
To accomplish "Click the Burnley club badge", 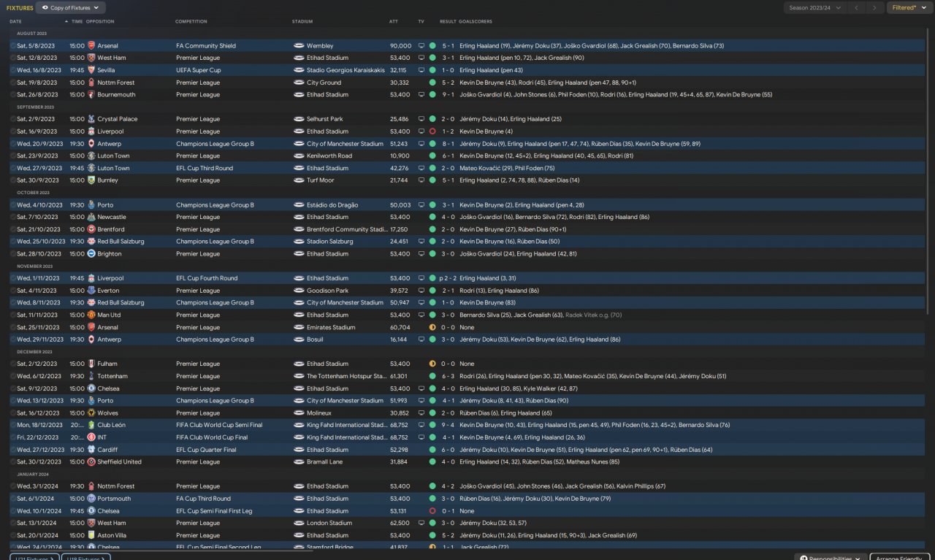I will coord(91,180).
